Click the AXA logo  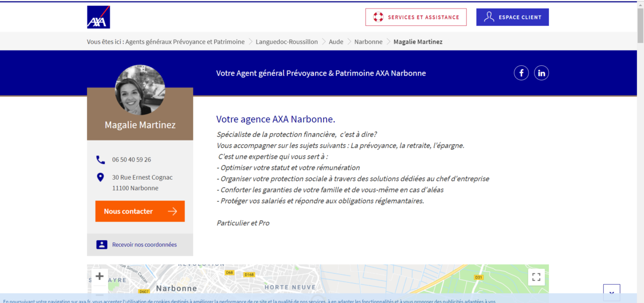click(x=99, y=17)
